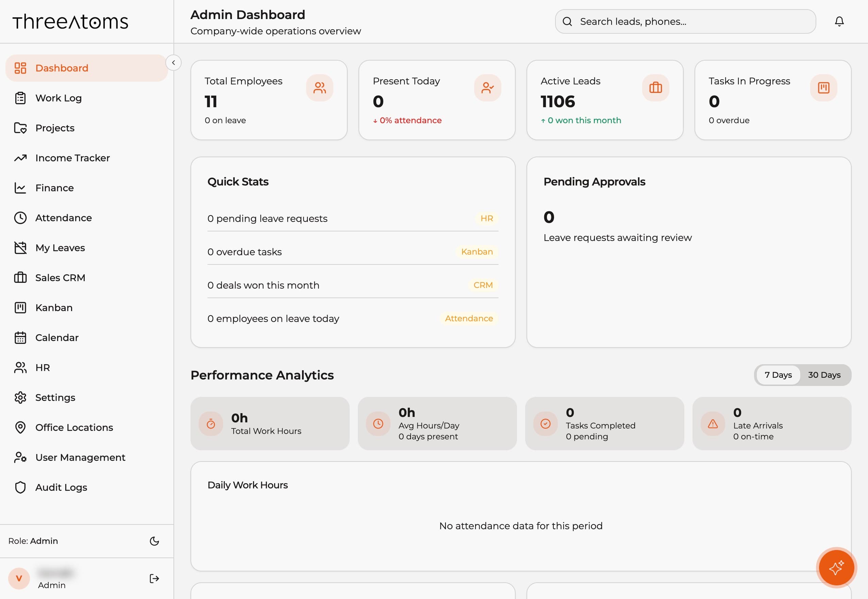
Task: Click the Late Arrivals warning icon
Action: [x=713, y=424]
